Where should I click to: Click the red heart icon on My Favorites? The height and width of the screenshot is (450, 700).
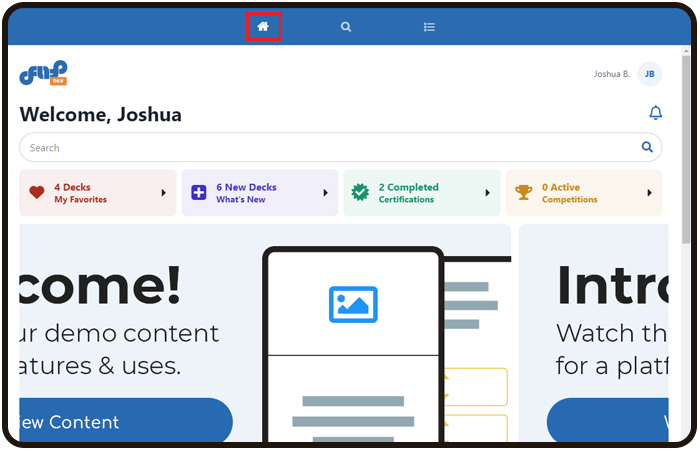pos(37,192)
